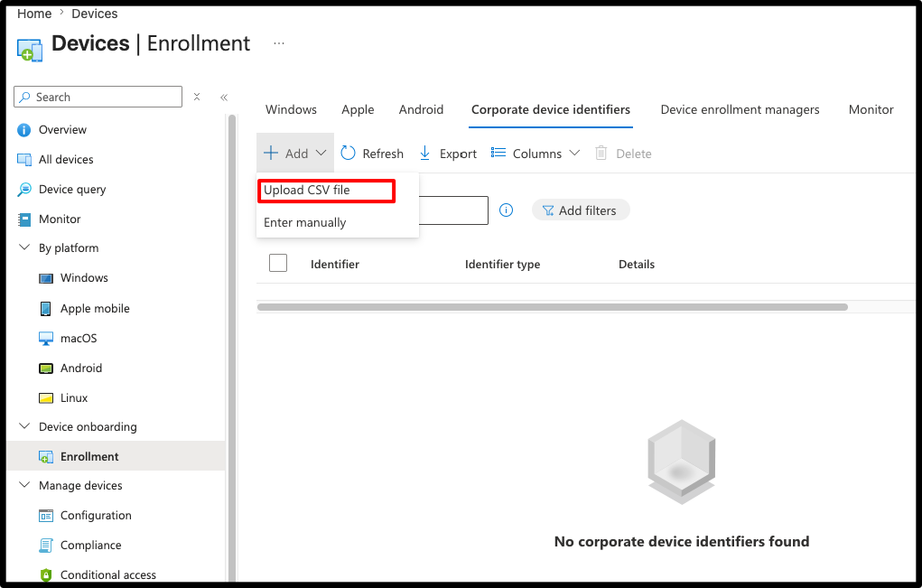Screen dimensions: 922x588
Task: Open Linux in the sidebar
Action: pyautogui.click(x=73, y=398)
